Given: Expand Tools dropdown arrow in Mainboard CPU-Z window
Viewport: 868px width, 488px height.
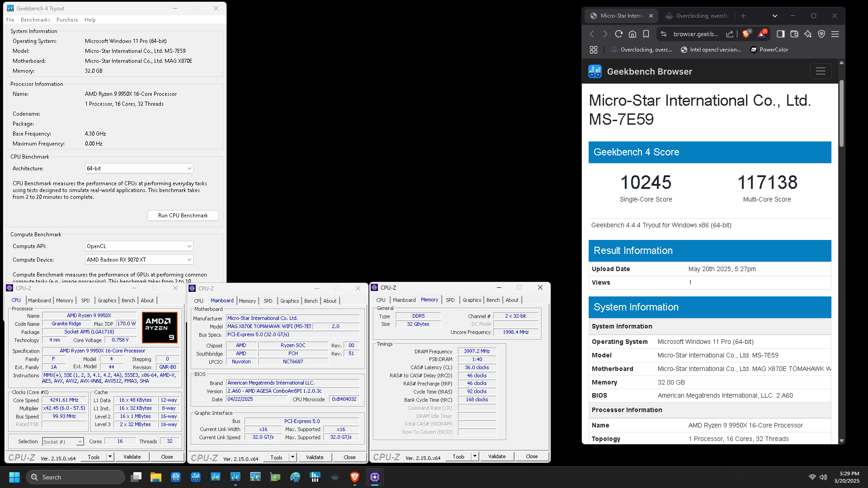Looking at the screenshot, I should [292, 457].
